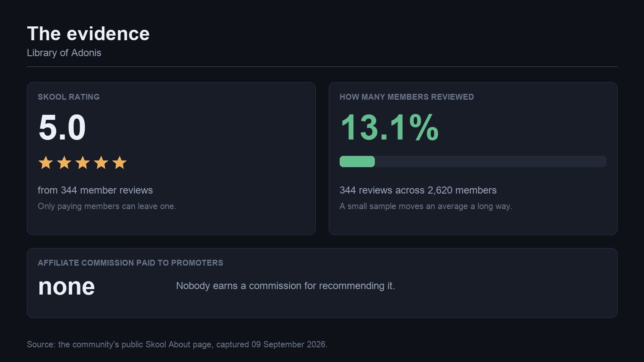The width and height of the screenshot is (644, 362).
Task: Click the third rating star
Action: 83,163
